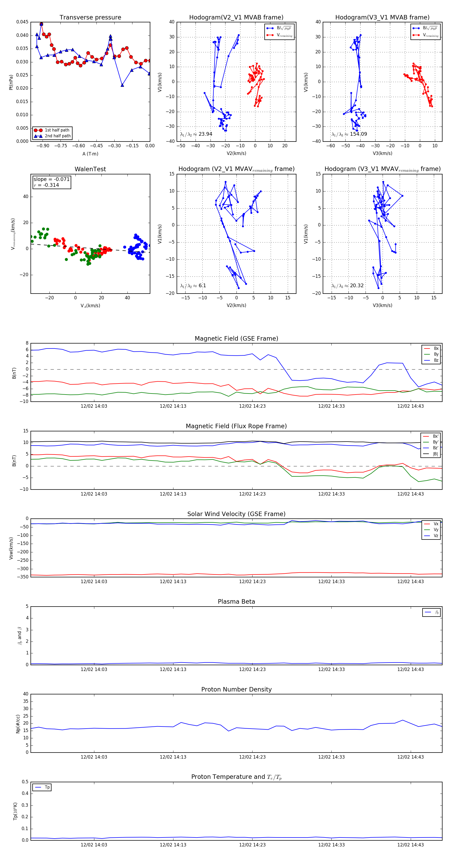Viewport: 473px width, 868px height.
Task: Click the Tp legend in the Proton Temperature panel
Action: pos(42,788)
